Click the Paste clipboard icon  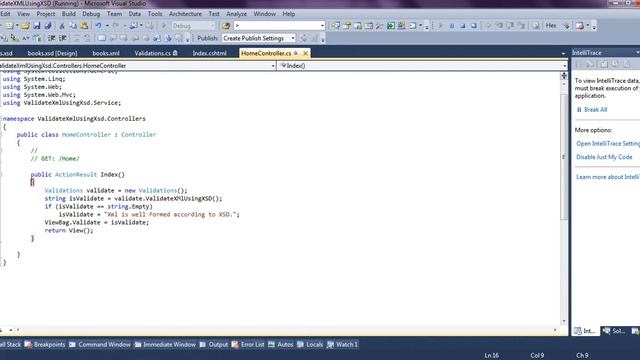coord(84,26)
